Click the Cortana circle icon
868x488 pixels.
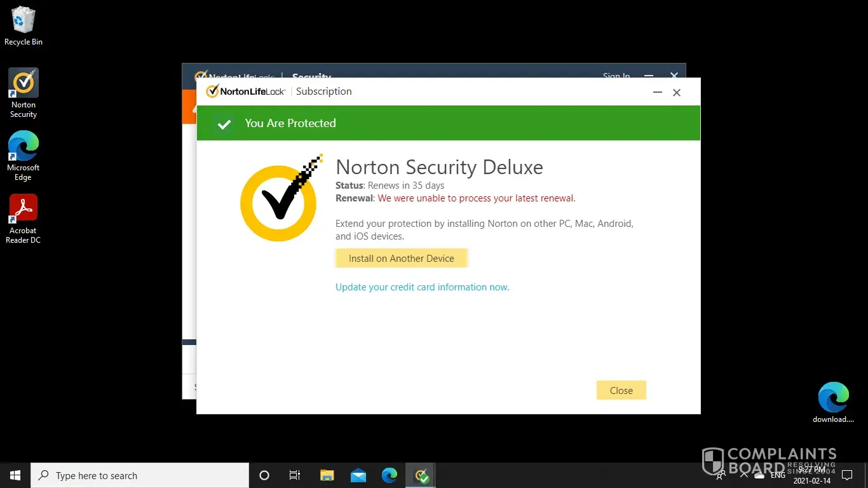coord(264,475)
